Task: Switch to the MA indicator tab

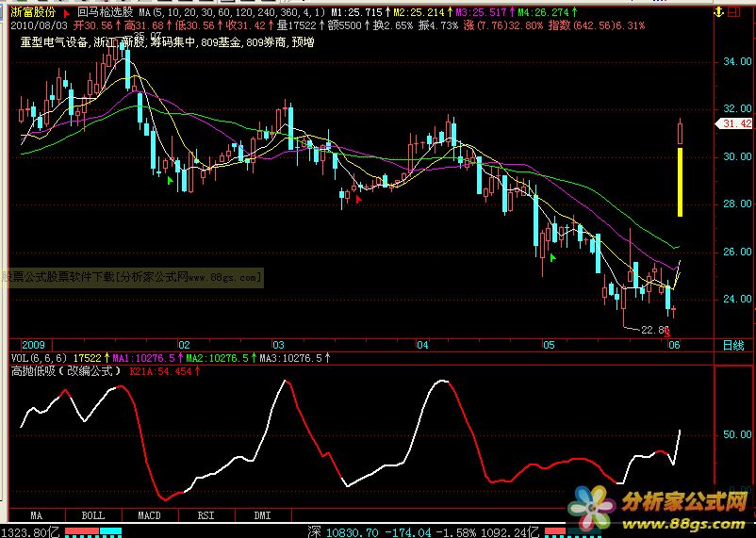Action: (x=37, y=515)
